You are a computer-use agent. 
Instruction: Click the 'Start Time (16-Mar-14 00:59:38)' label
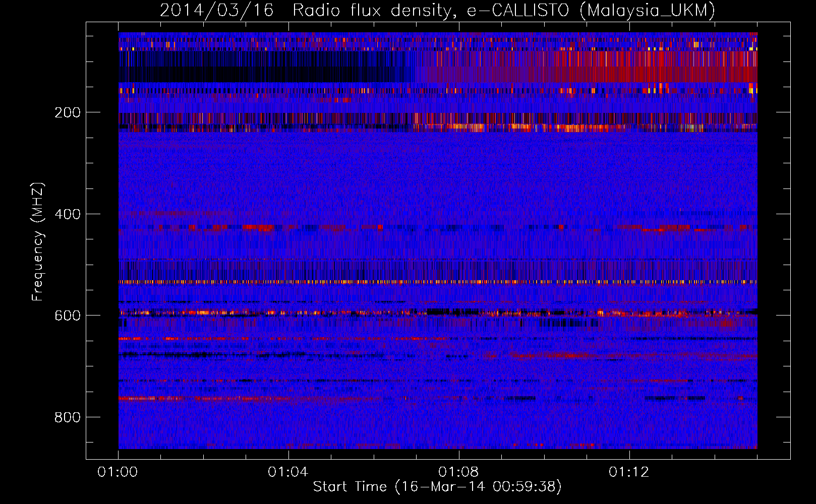click(x=437, y=486)
